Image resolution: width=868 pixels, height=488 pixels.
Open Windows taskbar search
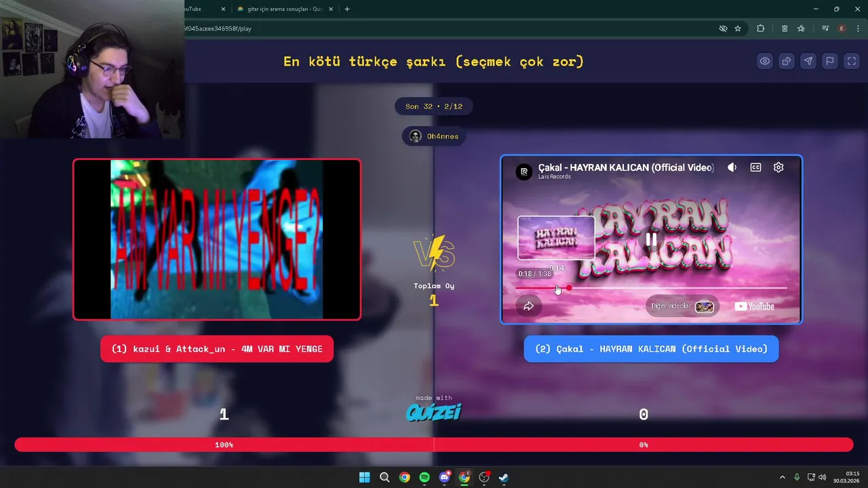384,477
